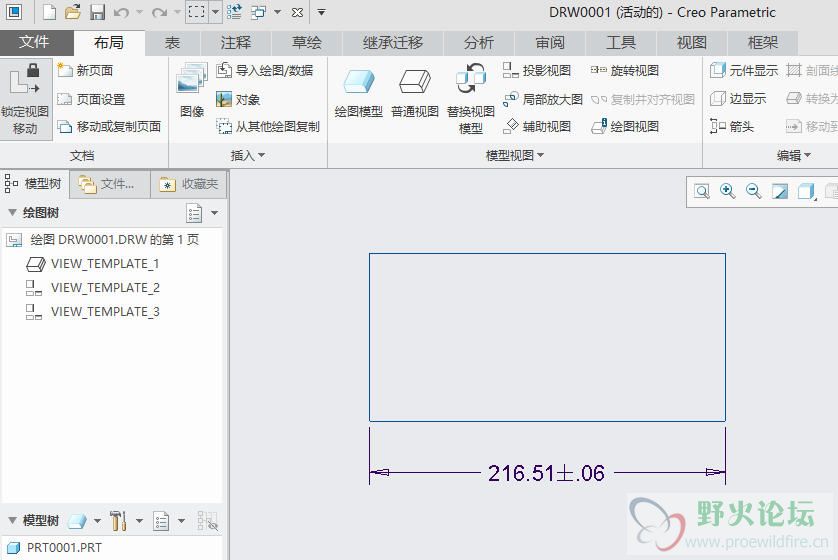The image size is (838, 560).
Task: Select the 收藏夹 favorites tab
Action: point(189,184)
